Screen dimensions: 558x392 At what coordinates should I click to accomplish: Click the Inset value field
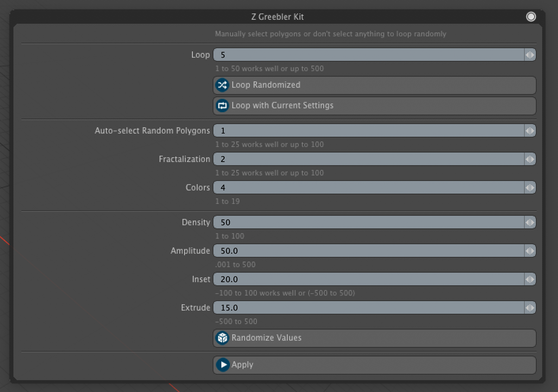[x=369, y=279]
